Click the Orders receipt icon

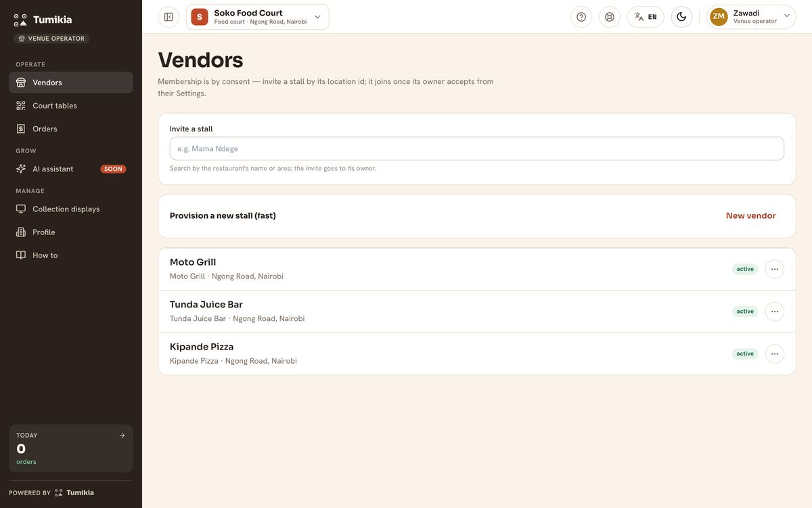(x=21, y=129)
